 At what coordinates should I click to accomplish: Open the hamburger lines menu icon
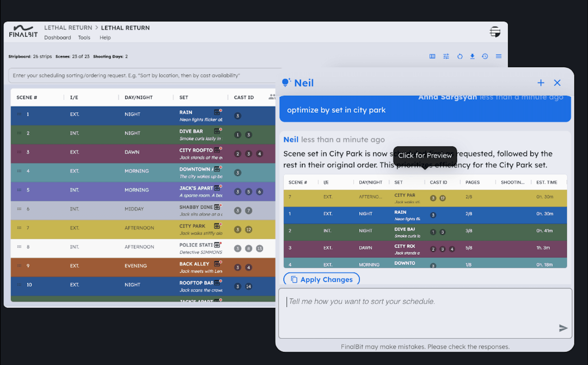[x=498, y=56]
